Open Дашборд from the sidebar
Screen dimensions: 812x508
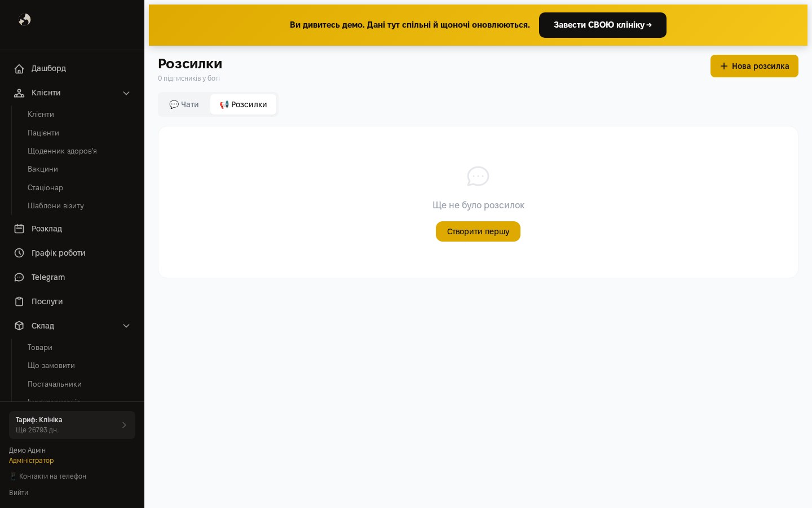(72, 68)
